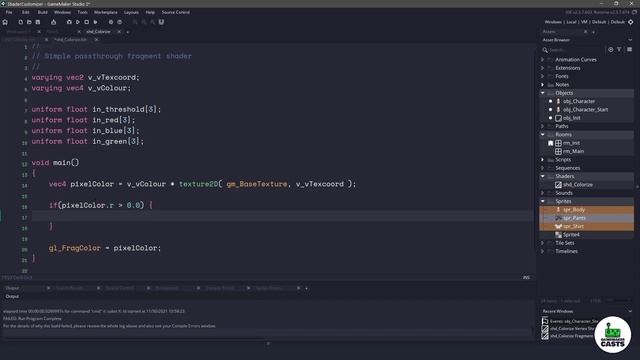This screenshot has width=640, height=360.
Task: Collapse the Objects folder
Action: click(542, 93)
